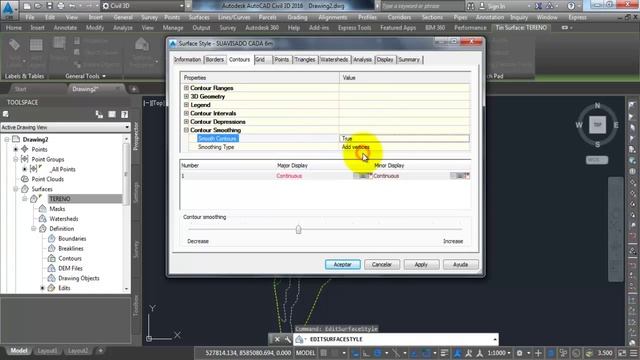Click the command line wrench customize icon
This screenshot has width=640, height=360.
(x=287, y=339)
